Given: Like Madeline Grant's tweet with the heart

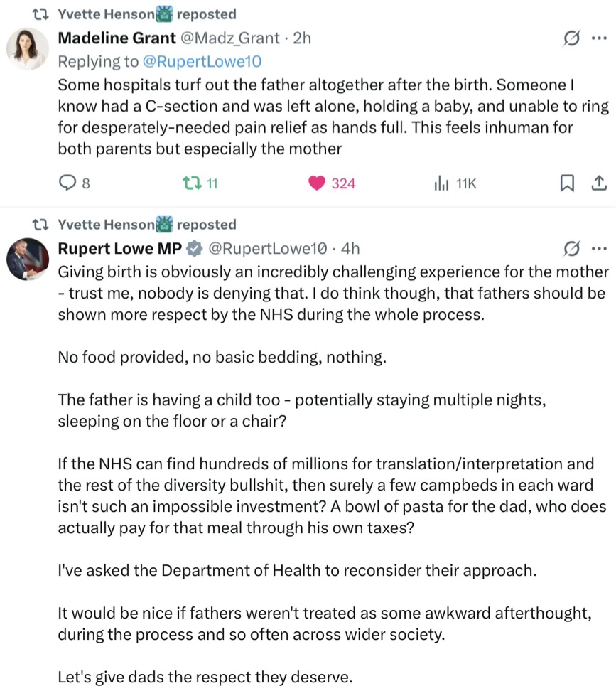Looking at the screenshot, I should point(316,183).
